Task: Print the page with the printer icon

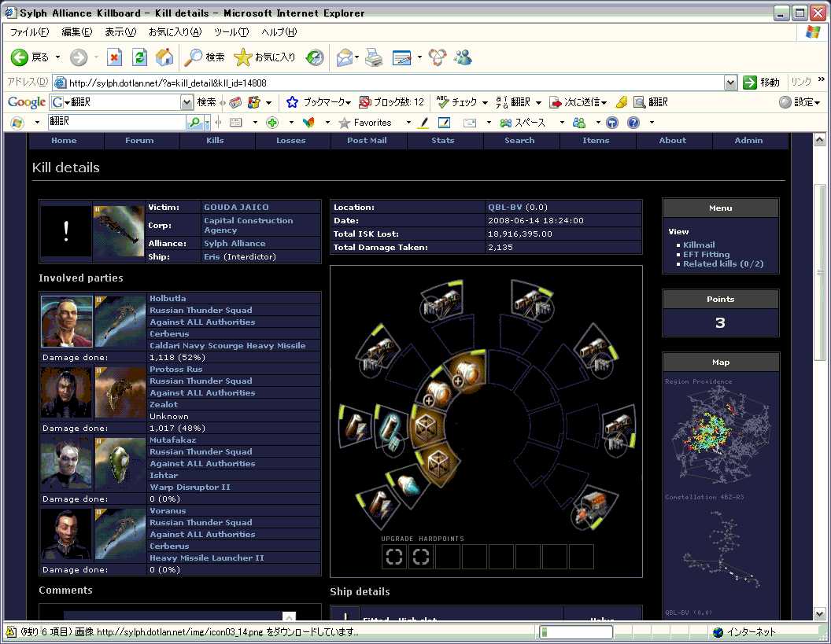Action: 374,57
